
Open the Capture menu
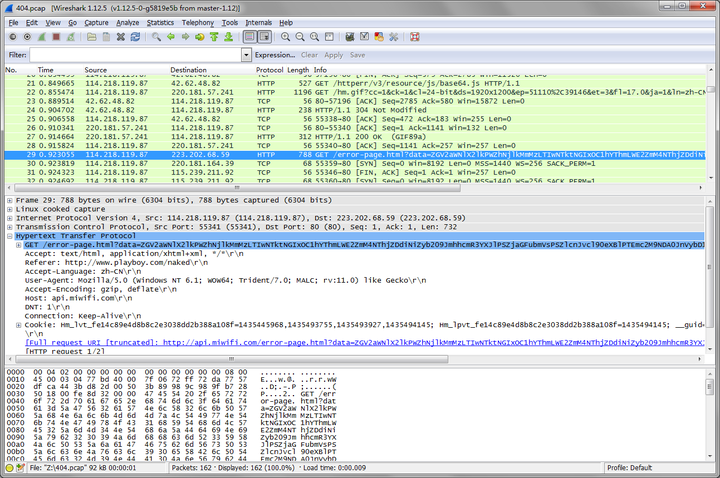(96, 22)
